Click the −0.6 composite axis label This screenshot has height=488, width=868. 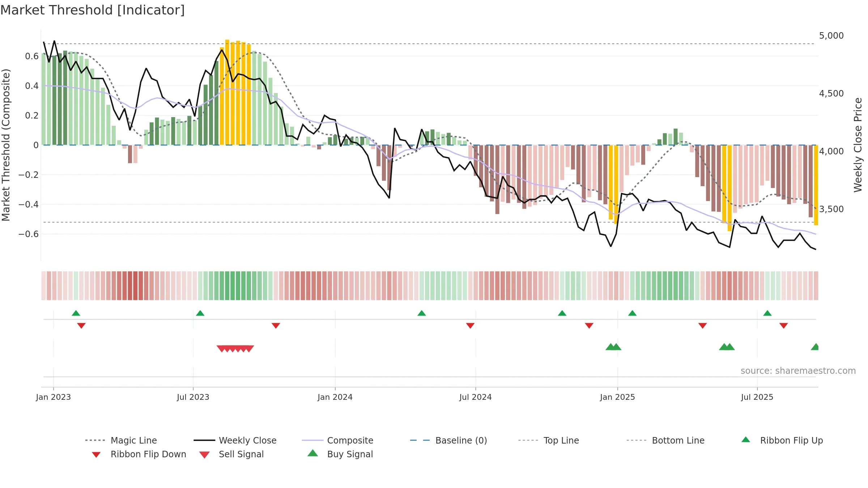[29, 234]
